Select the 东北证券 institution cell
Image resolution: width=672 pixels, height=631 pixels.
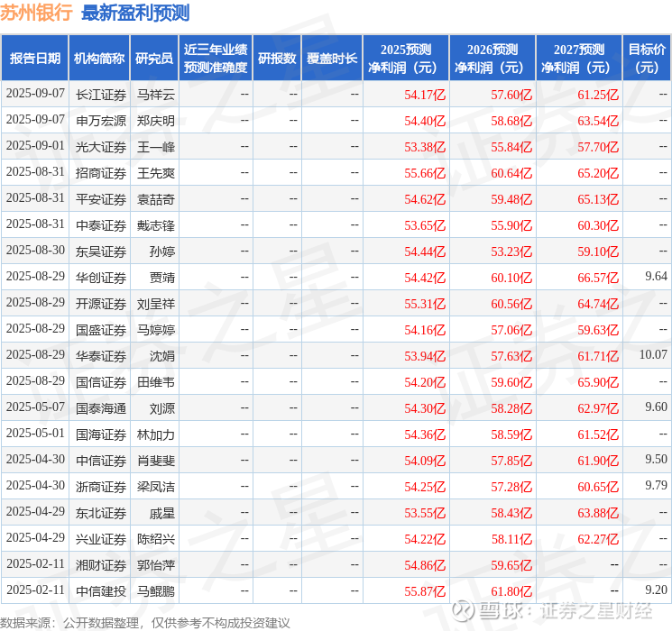(101, 513)
